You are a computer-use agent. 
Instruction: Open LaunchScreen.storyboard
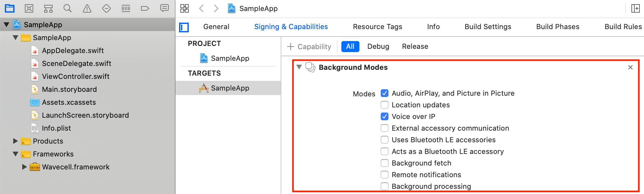click(x=85, y=115)
